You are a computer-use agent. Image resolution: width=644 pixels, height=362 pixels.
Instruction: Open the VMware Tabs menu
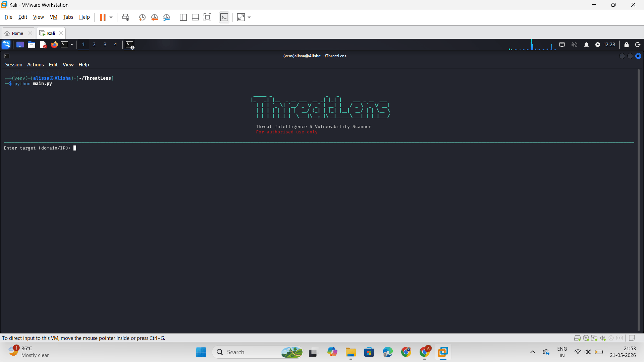pos(68,17)
